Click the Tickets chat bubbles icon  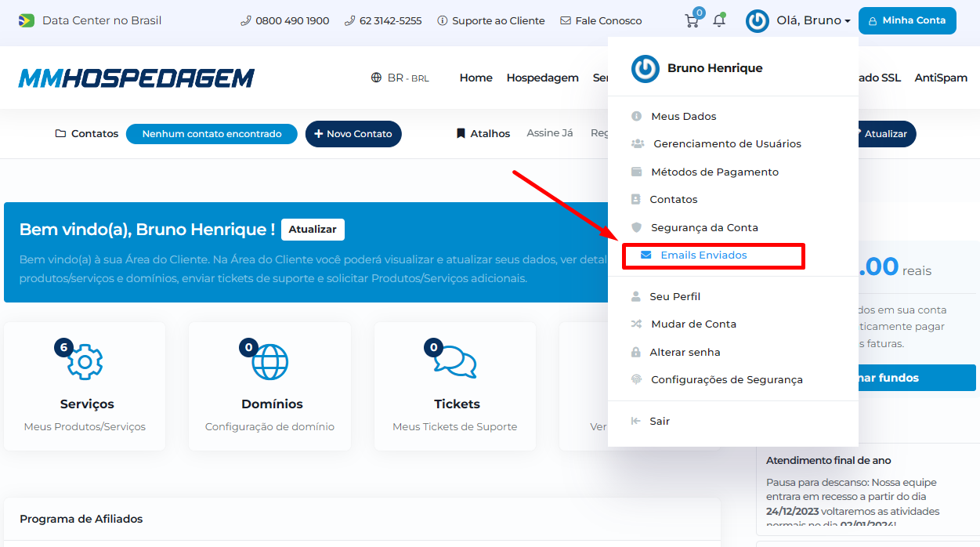tap(455, 361)
